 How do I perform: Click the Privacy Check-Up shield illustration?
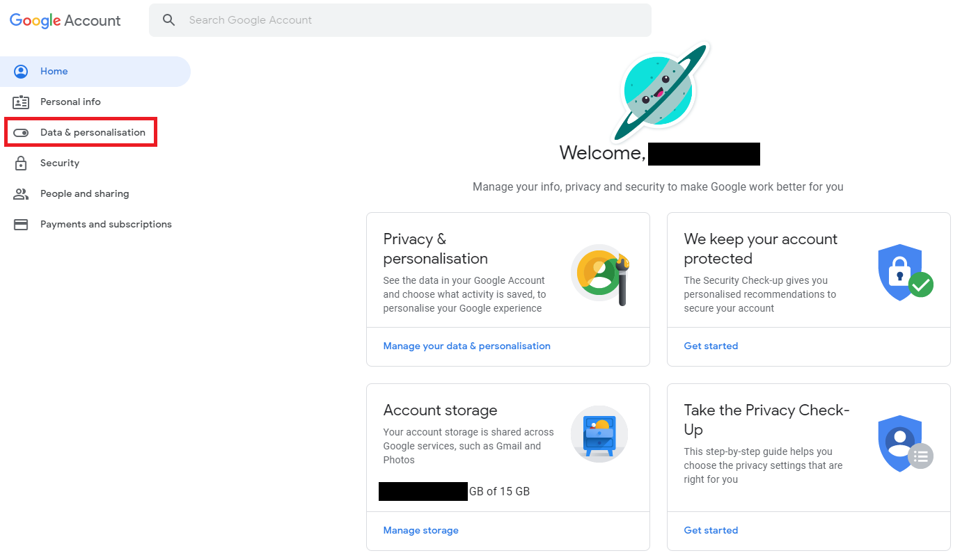[x=905, y=444]
